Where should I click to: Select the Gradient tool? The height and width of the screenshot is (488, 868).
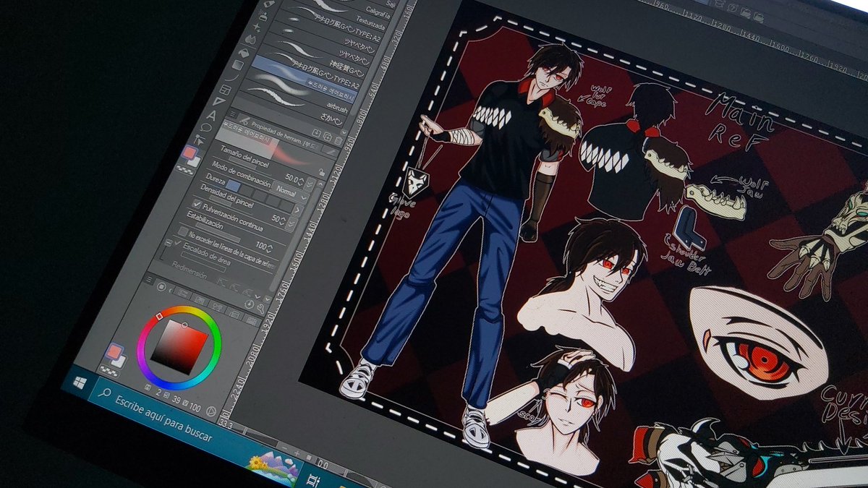tap(239, 67)
